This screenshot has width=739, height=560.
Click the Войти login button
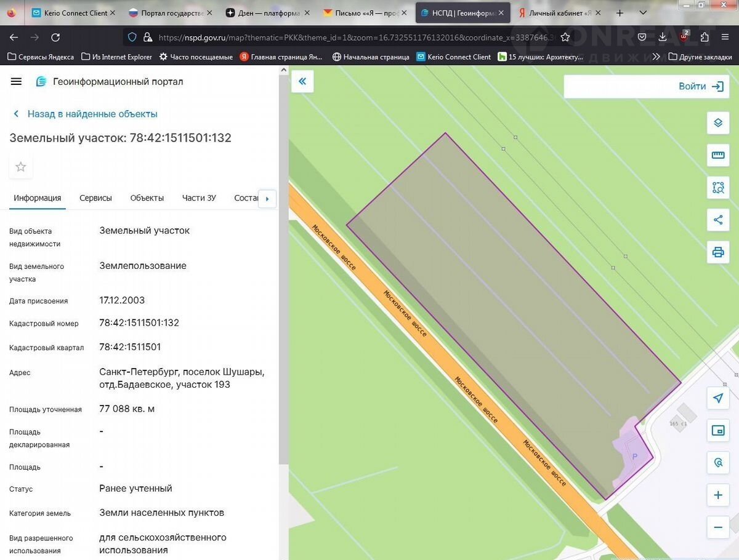pos(700,87)
